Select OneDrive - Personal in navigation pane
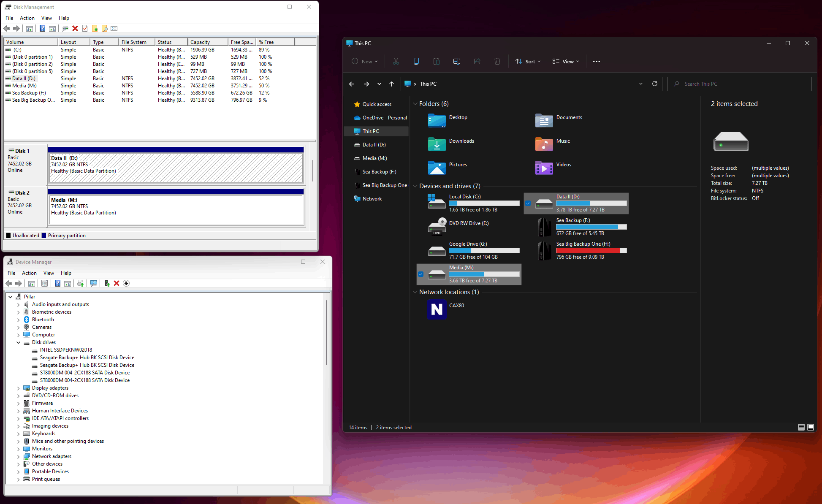 384,118
